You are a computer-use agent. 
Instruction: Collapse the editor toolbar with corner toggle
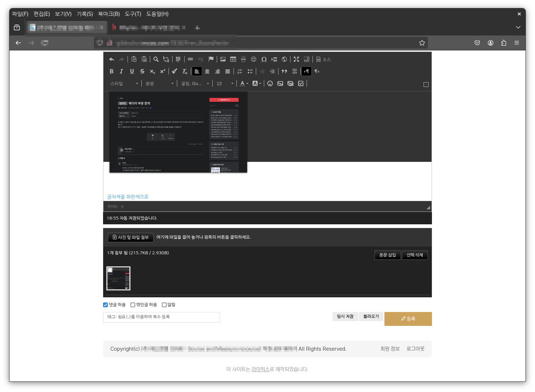pos(426,84)
